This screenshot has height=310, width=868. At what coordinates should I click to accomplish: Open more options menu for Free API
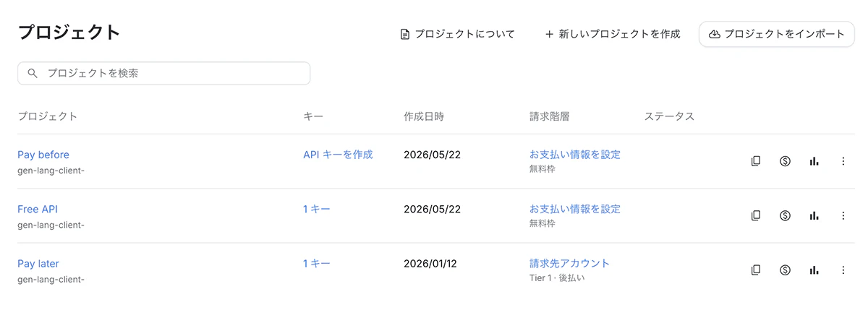click(x=843, y=215)
